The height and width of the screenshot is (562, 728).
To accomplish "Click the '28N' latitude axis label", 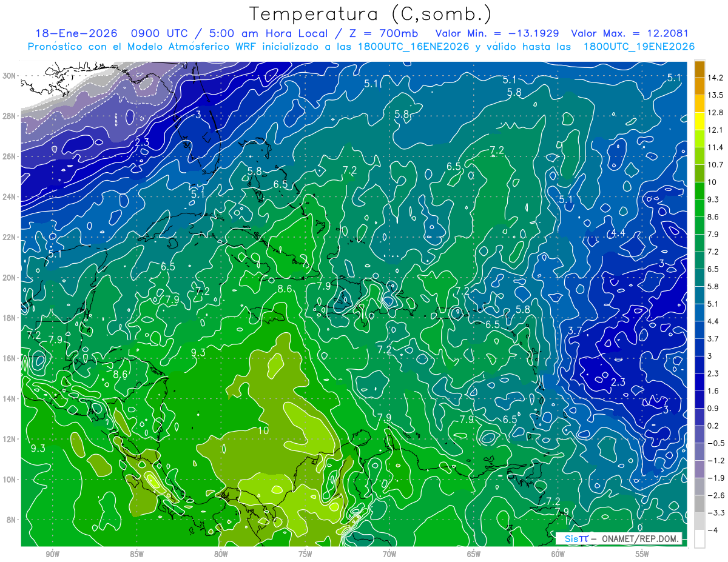I will pos(10,116).
